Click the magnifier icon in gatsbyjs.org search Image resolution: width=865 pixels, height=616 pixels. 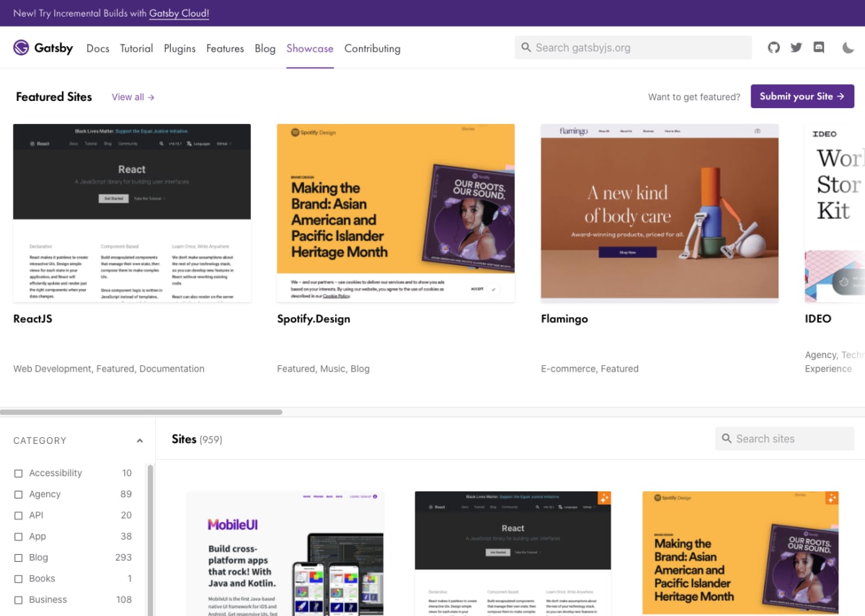click(x=526, y=48)
